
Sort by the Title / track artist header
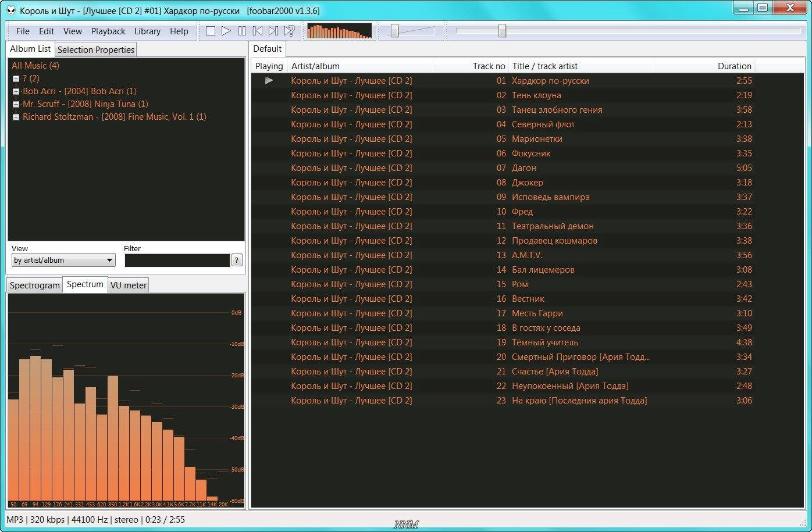pyautogui.click(x=582, y=66)
